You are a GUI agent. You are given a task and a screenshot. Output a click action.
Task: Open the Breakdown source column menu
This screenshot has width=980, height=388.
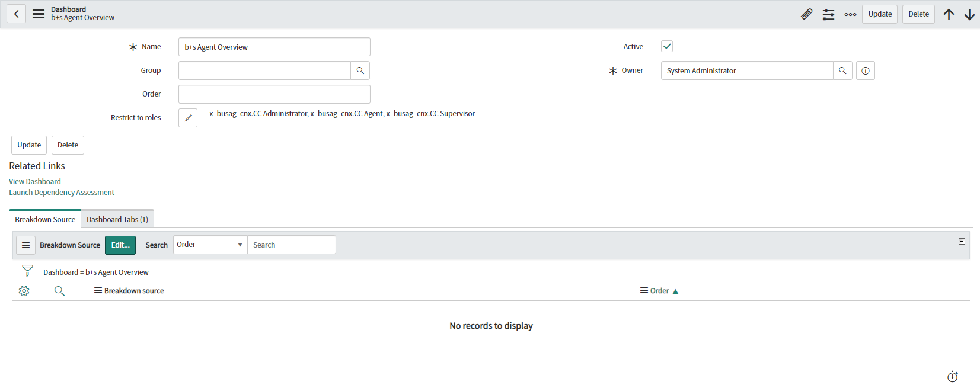coord(98,290)
